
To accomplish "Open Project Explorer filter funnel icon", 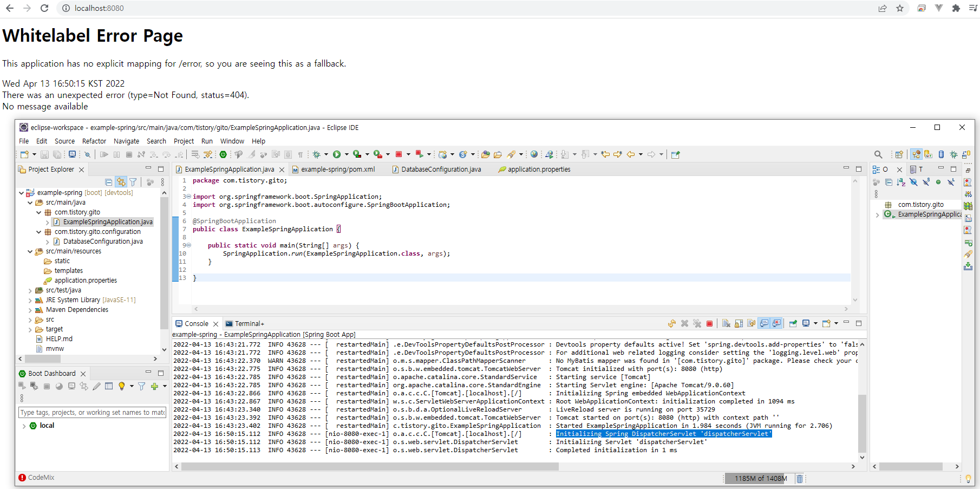I will coord(133,182).
